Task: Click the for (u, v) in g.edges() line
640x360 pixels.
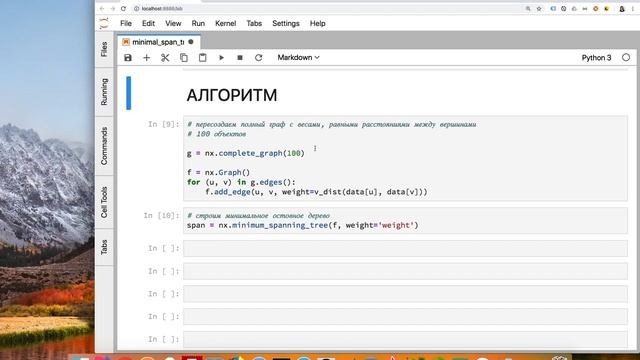Action: 241,182
